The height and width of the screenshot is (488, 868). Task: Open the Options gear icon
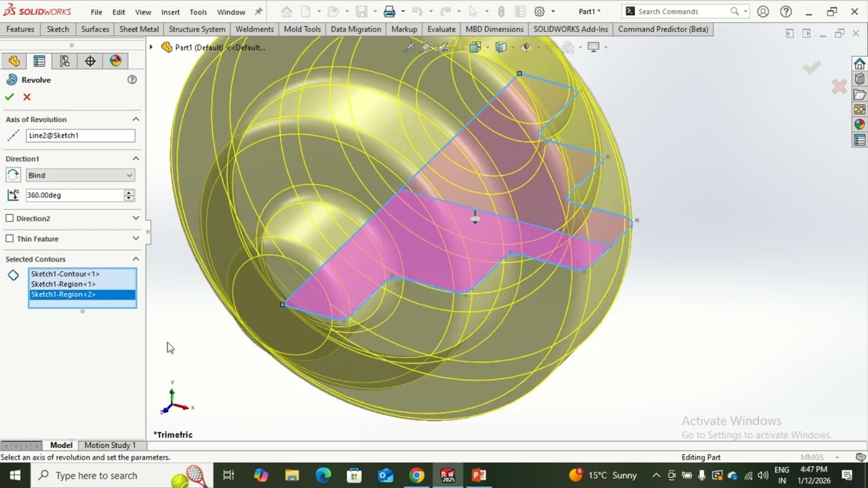[x=539, y=12]
